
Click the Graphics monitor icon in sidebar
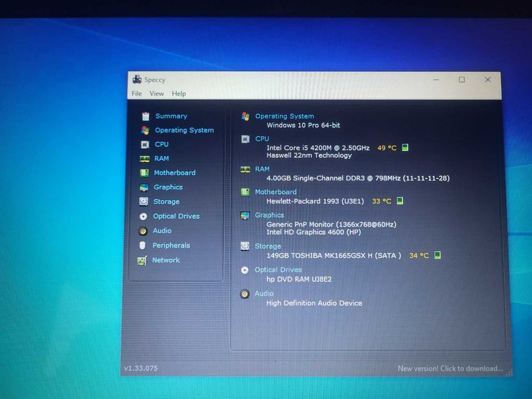144,188
